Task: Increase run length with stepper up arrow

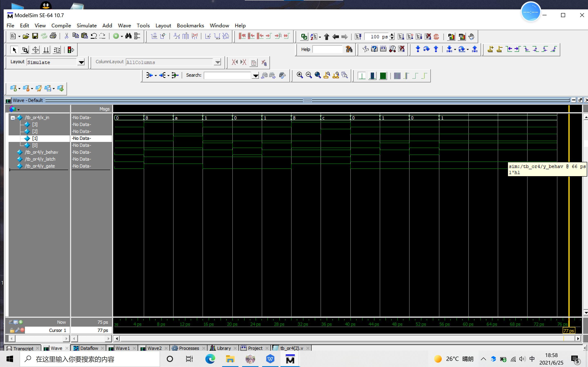Action: [392, 35]
